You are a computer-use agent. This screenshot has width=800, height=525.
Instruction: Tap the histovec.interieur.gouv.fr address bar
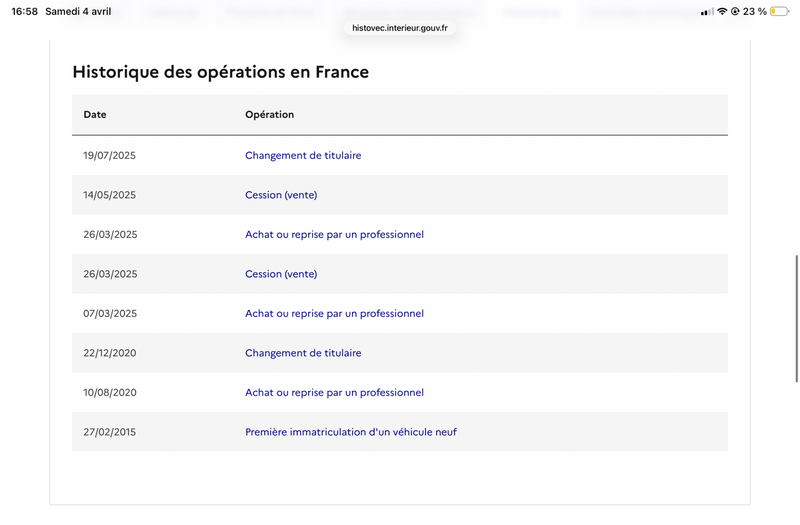pyautogui.click(x=400, y=28)
